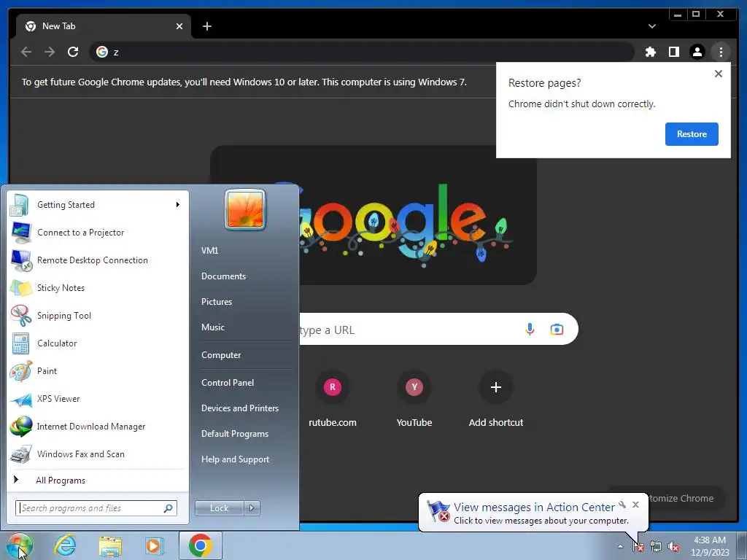The image size is (747, 560).
Task: Open Windows Media Player from the taskbar
Action: tap(155, 545)
